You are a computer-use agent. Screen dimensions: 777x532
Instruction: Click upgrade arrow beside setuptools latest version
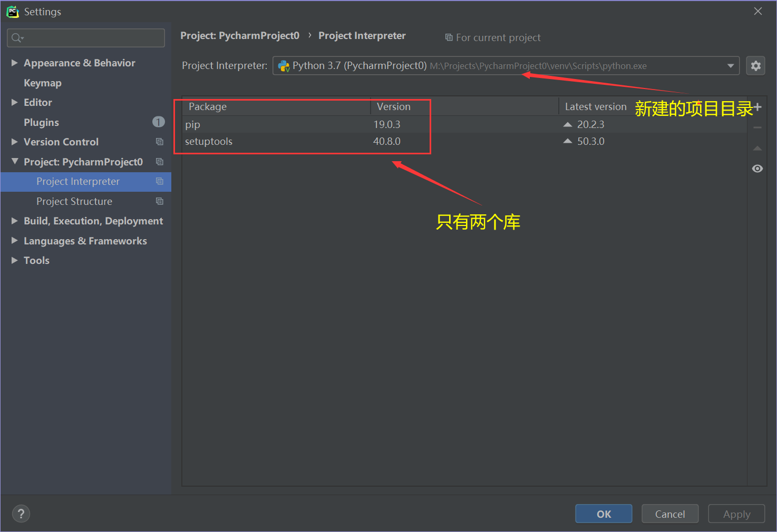pos(568,141)
